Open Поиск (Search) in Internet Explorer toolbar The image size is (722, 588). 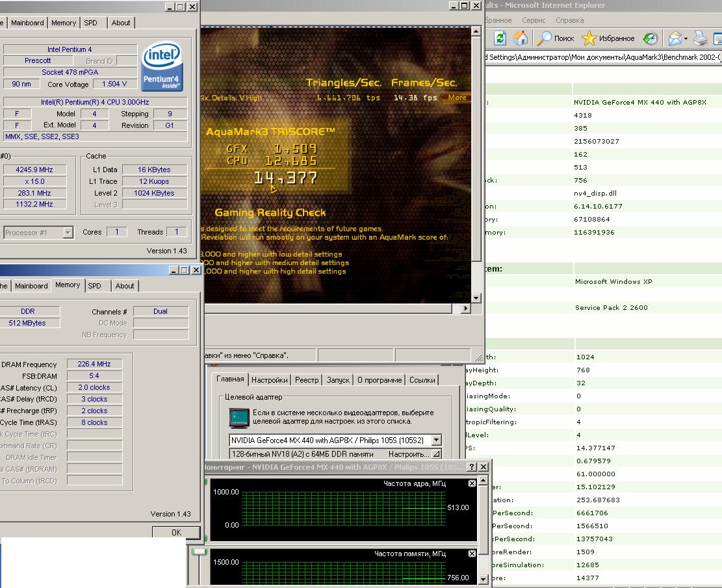coord(556,38)
